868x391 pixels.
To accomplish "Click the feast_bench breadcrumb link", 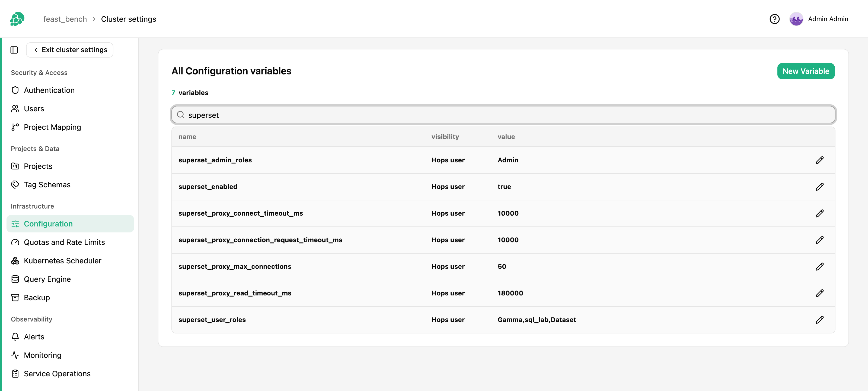I will point(65,19).
